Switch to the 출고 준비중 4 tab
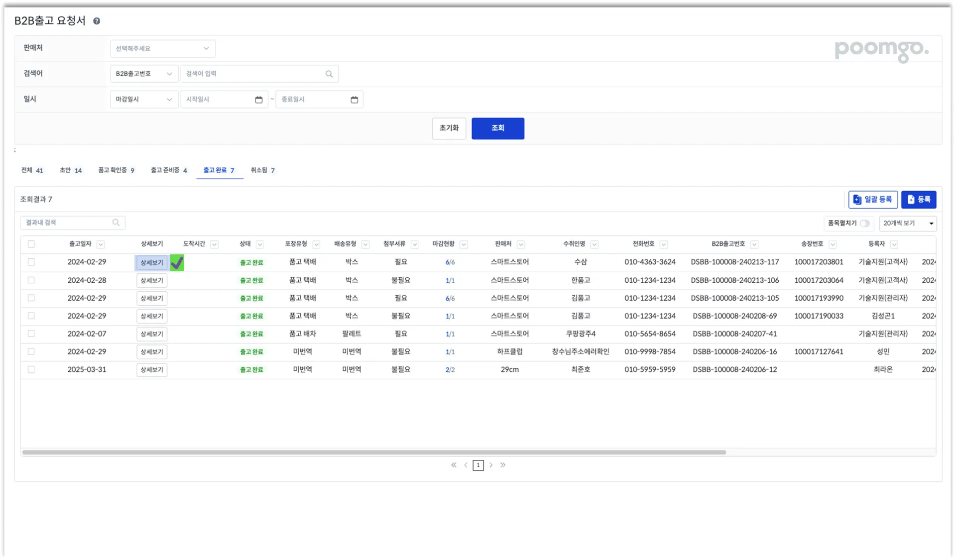This screenshot has width=955, height=560. pos(169,170)
